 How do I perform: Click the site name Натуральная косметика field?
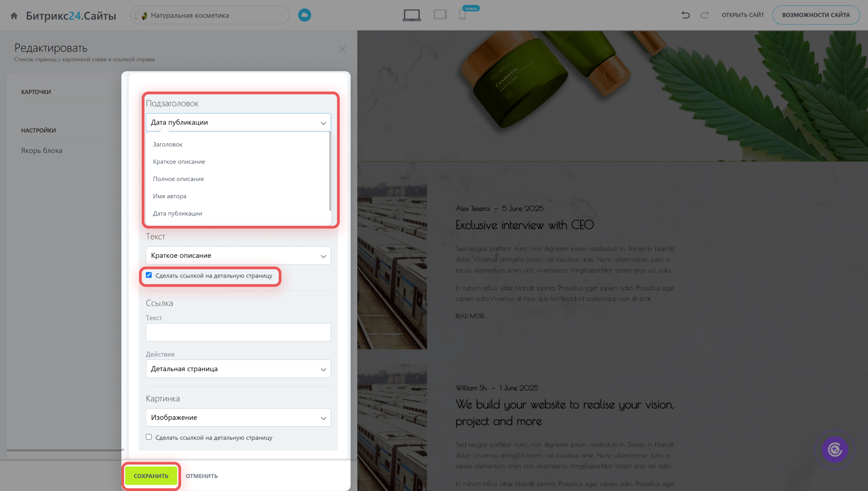point(210,15)
